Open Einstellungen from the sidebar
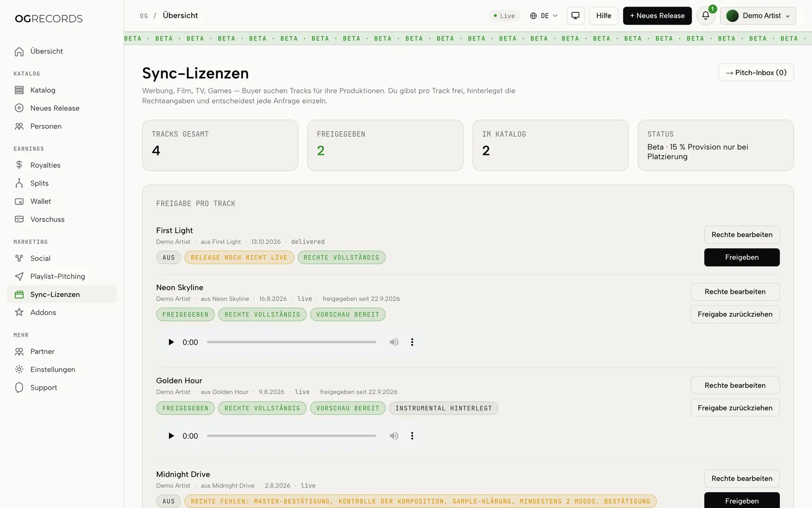 [x=62, y=369]
